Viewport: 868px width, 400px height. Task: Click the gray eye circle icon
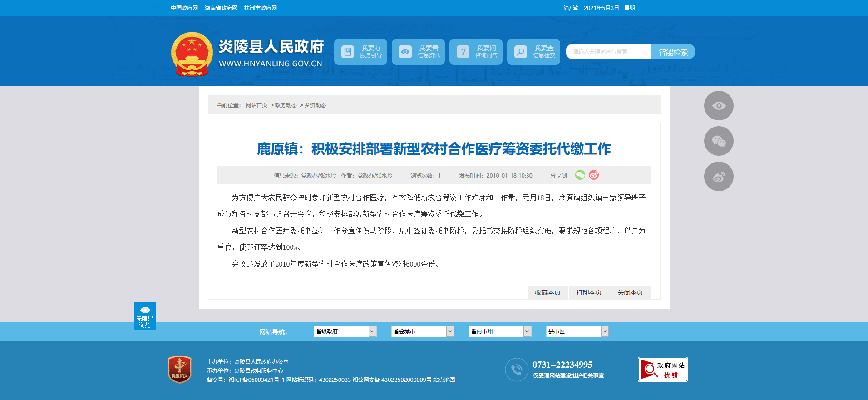tap(719, 106)
